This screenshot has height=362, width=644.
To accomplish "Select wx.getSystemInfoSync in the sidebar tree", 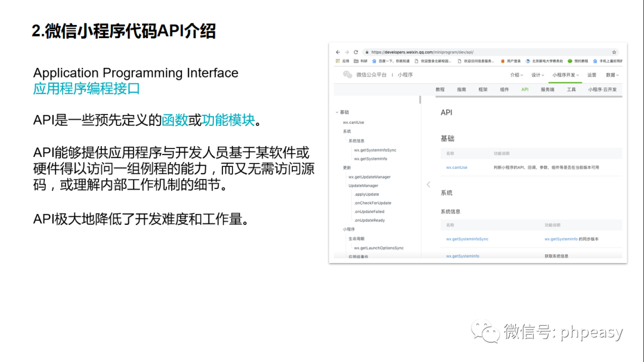I will click(375, 150).
